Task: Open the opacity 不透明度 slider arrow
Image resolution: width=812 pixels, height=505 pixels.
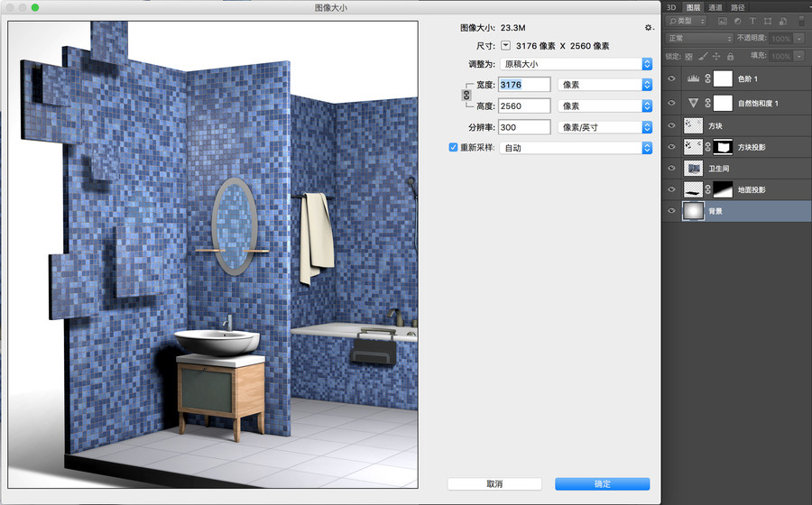Action: click(x=799, y=38)
